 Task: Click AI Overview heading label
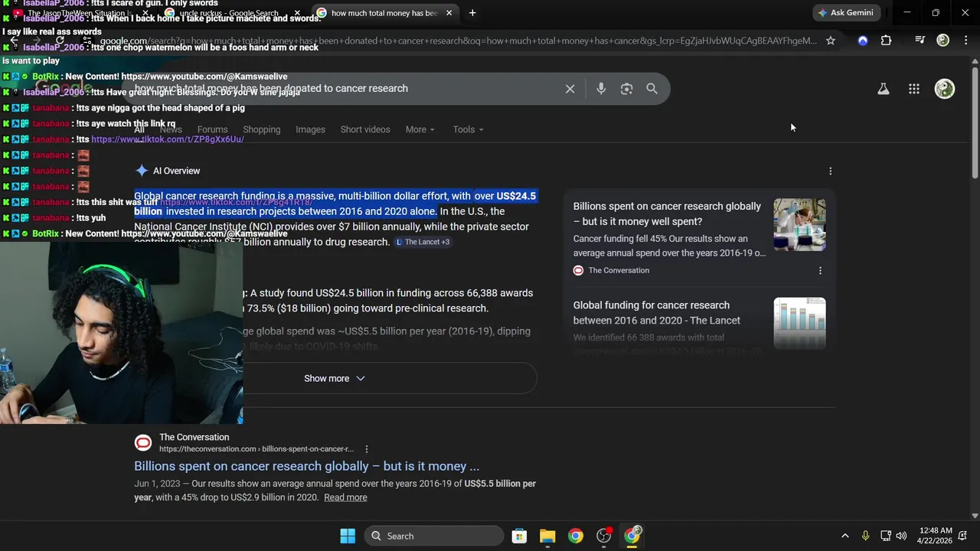[x=176, y=171]
